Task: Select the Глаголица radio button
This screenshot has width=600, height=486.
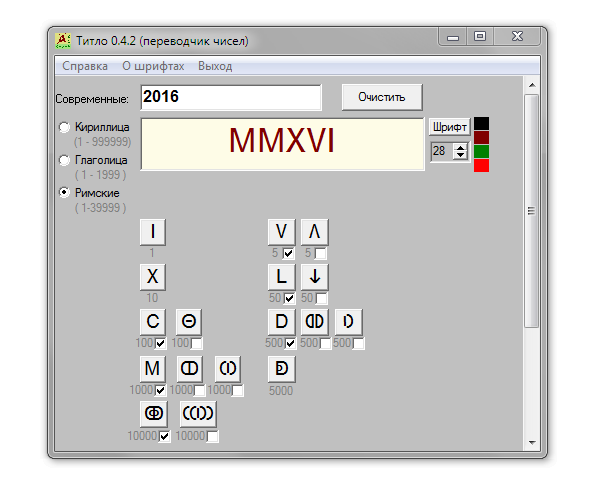Action: click(x=64, y=160)
